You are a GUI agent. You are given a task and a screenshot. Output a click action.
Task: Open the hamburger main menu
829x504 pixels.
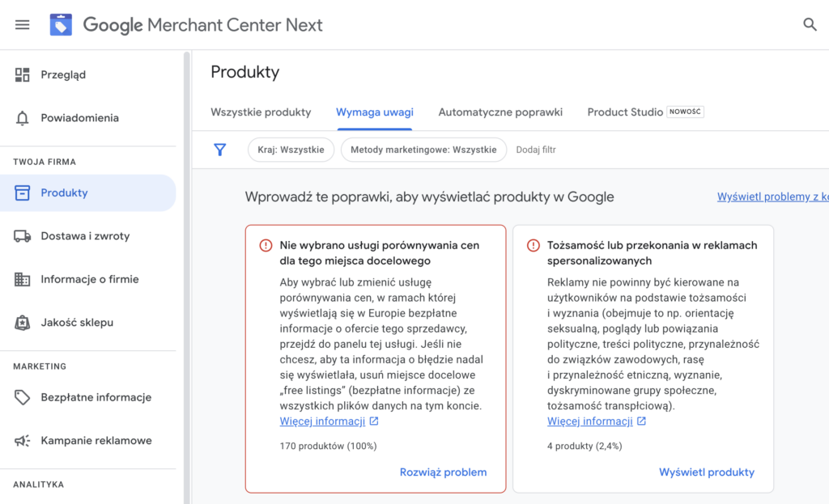pyautogui.click(x=22, y=25)
